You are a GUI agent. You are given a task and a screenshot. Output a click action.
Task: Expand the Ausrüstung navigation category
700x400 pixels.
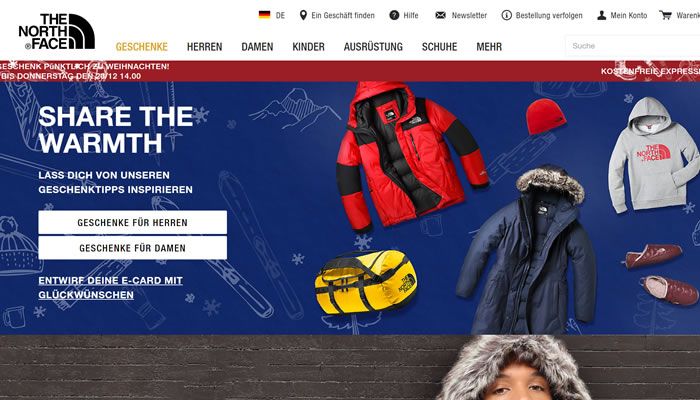click(373, 46)
